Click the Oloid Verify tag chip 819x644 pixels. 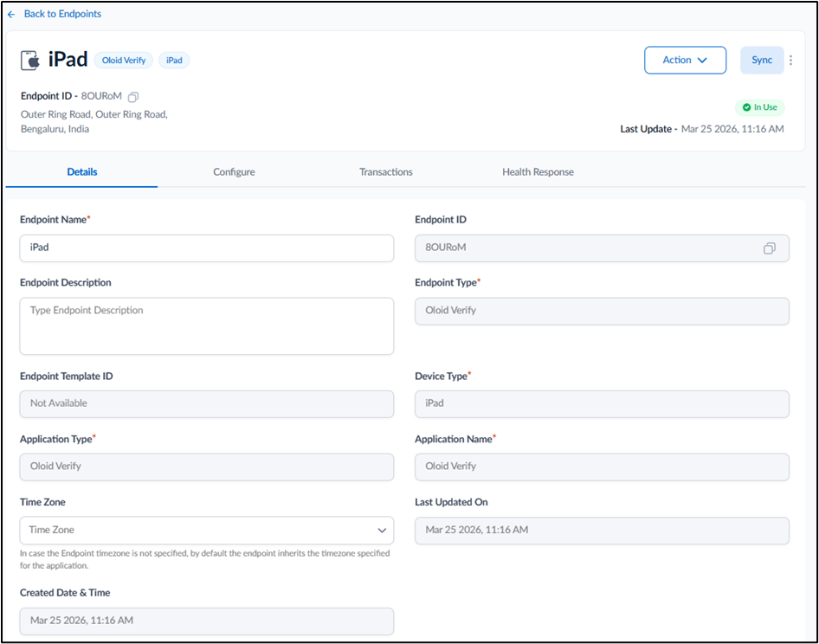pos(124,60)
